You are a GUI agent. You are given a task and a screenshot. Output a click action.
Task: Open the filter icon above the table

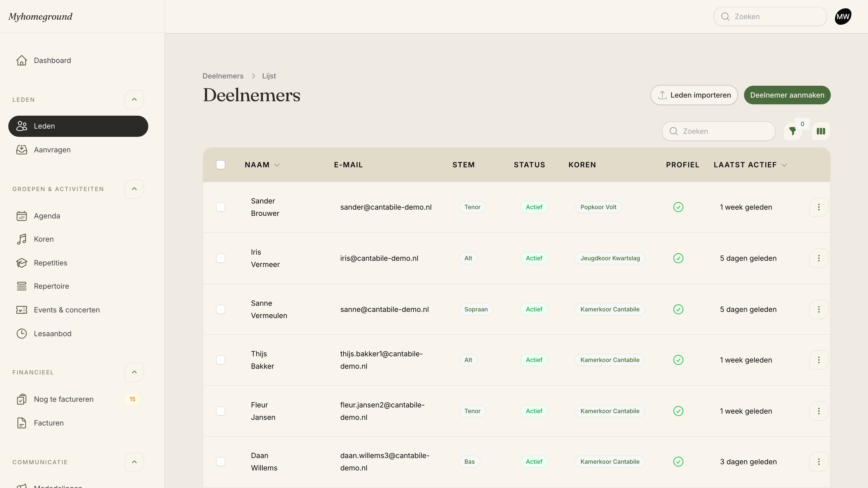[793, 131]
